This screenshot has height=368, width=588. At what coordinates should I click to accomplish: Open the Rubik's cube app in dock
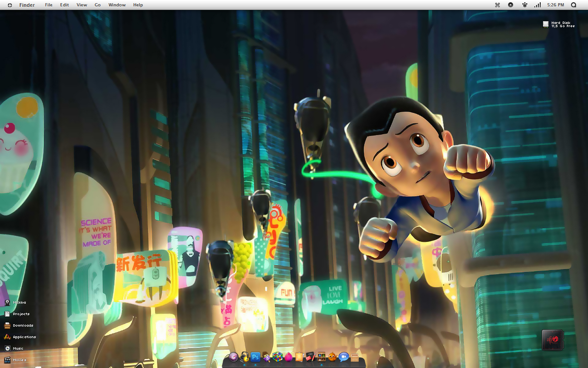[x=277, y=357]
